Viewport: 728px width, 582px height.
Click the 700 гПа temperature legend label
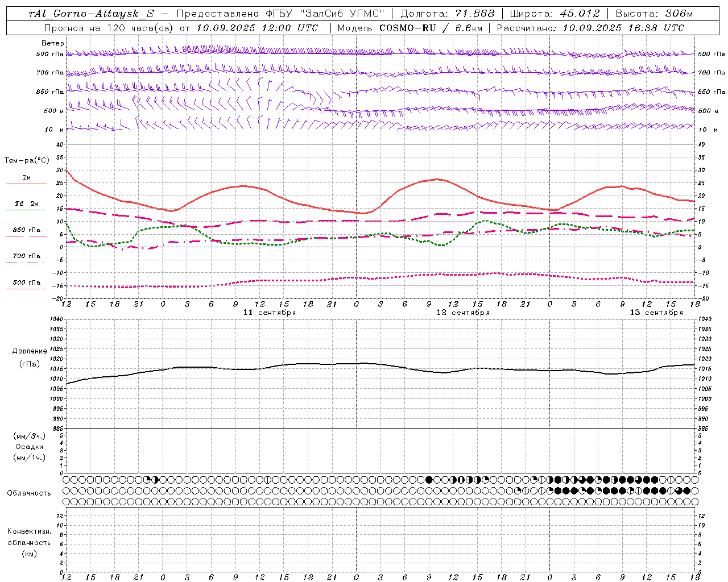coord(27,256)
